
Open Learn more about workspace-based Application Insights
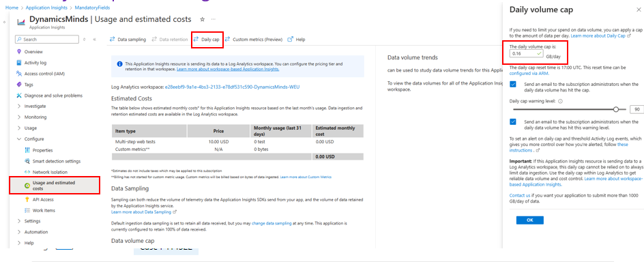coord(228,70)
